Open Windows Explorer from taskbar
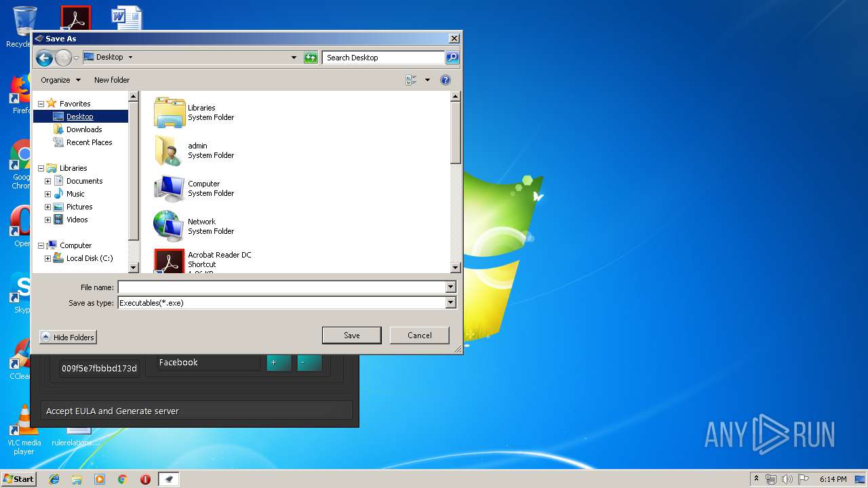This screenshot has width=868, height=488. coord(77,479)
